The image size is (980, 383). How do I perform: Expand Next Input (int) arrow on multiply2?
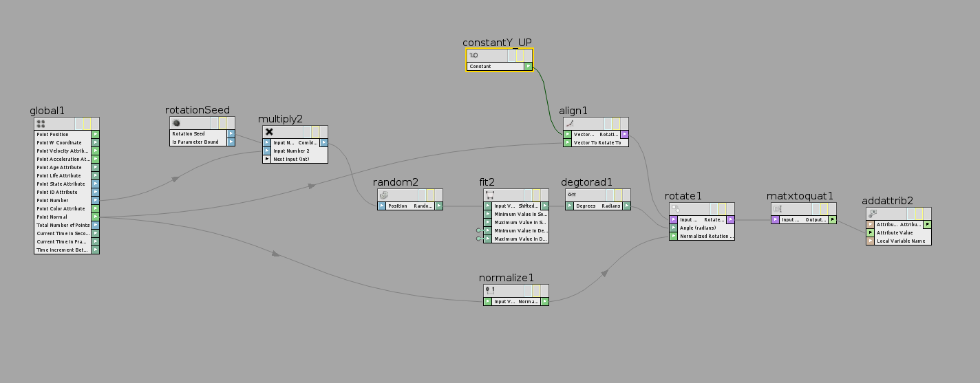click(x=266, y=159)
